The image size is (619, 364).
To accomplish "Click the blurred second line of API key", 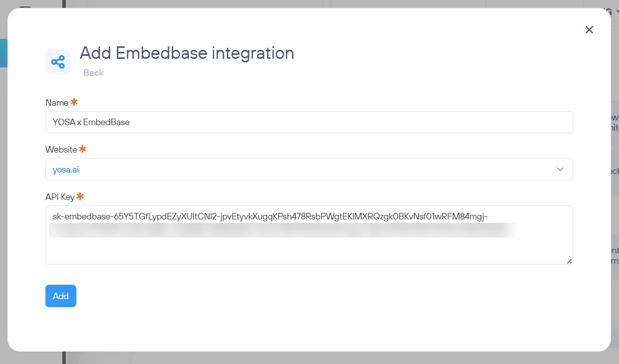I will (x=282, y=230).
